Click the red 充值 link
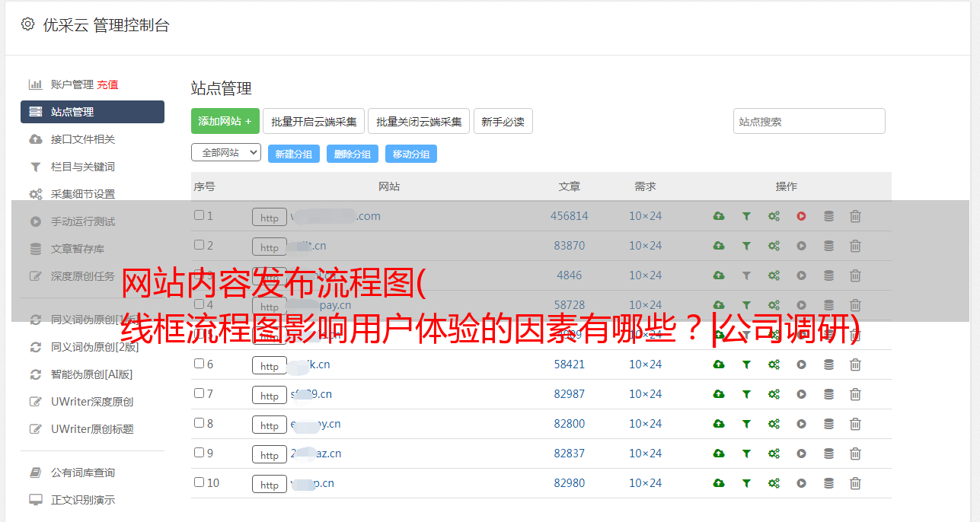The height and width of the screenshot is (522, 980). click(x=107, y=84)
